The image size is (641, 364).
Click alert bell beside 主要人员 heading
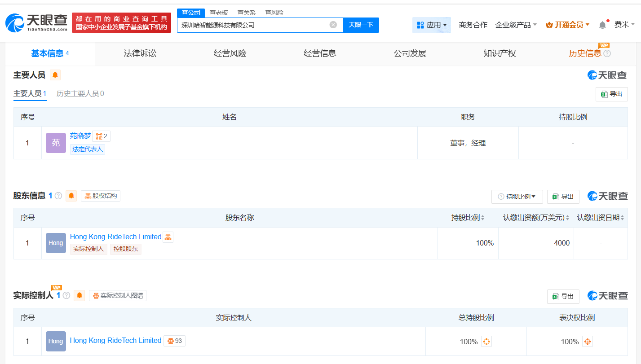tap(55, 75)
